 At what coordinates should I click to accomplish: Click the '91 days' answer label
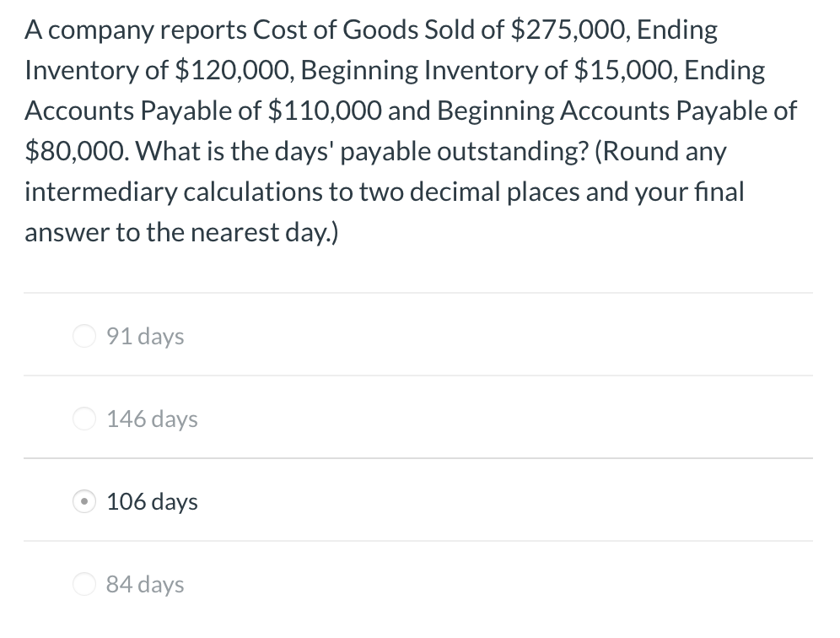click(145, 337)
